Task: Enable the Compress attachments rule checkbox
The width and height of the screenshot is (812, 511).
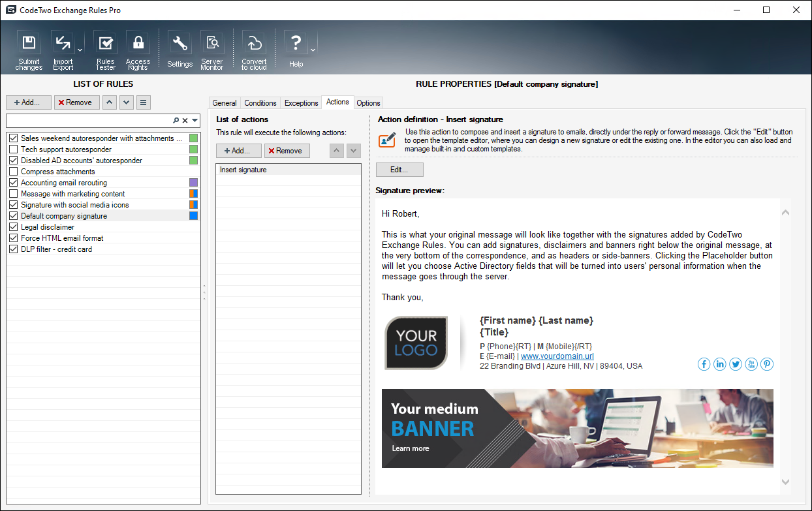Action: (14, 172)
